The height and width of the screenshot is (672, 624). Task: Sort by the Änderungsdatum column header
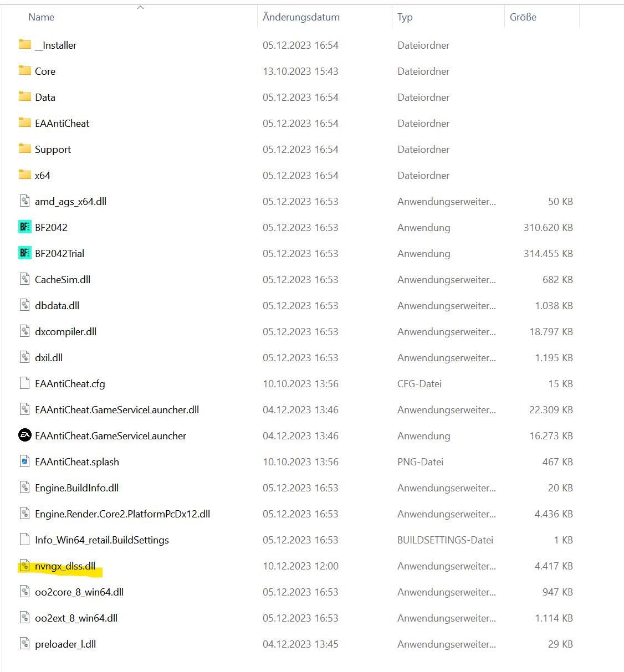(301, 17)
